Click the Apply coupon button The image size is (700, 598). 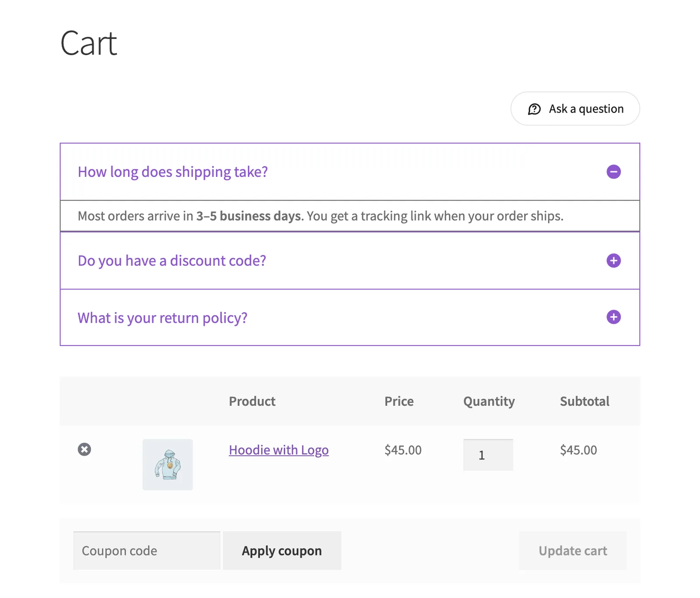[x=282, y=551]
